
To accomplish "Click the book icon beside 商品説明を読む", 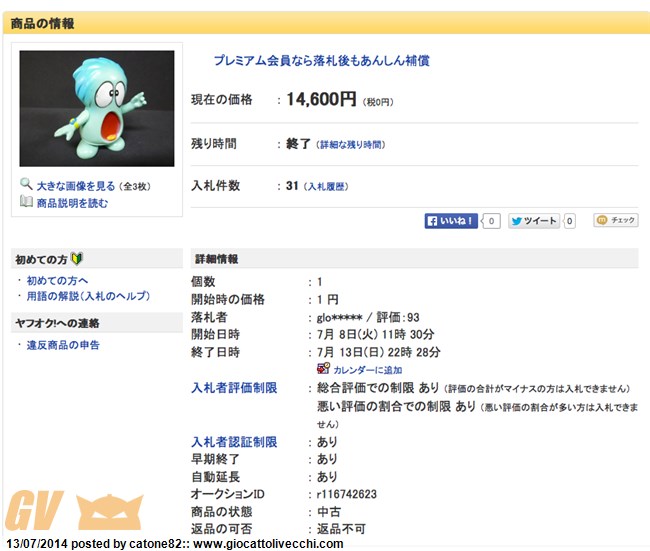I will point(26,202).
